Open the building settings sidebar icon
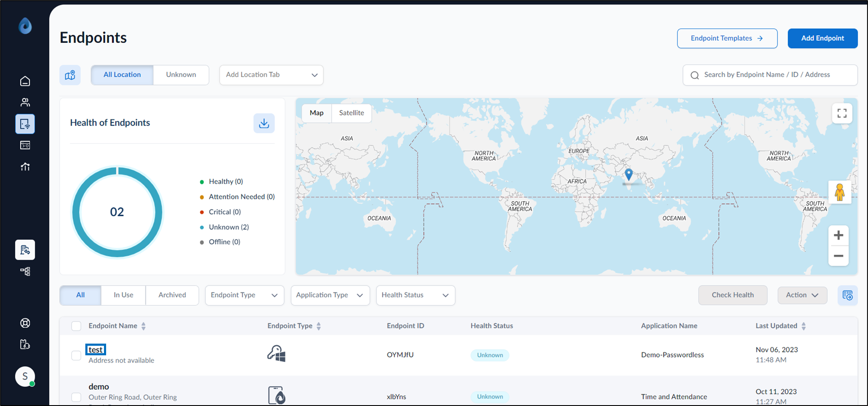 [25, 250]
